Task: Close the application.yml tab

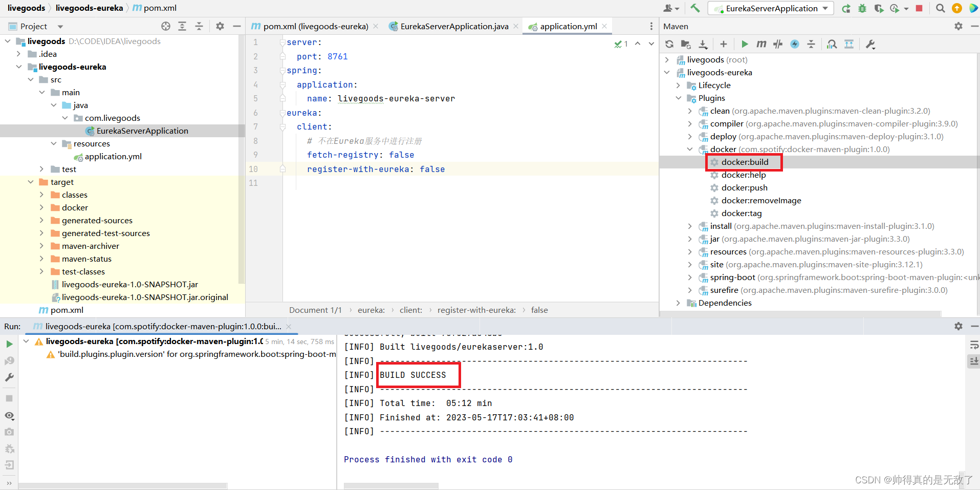Action: 604,26
